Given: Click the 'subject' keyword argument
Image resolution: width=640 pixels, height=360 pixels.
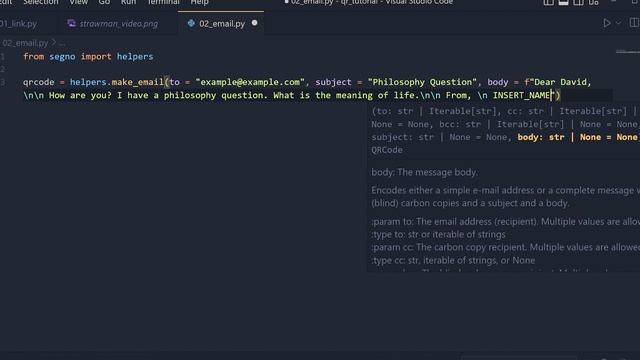Looking at the screenshot, I should pos(333,82).
